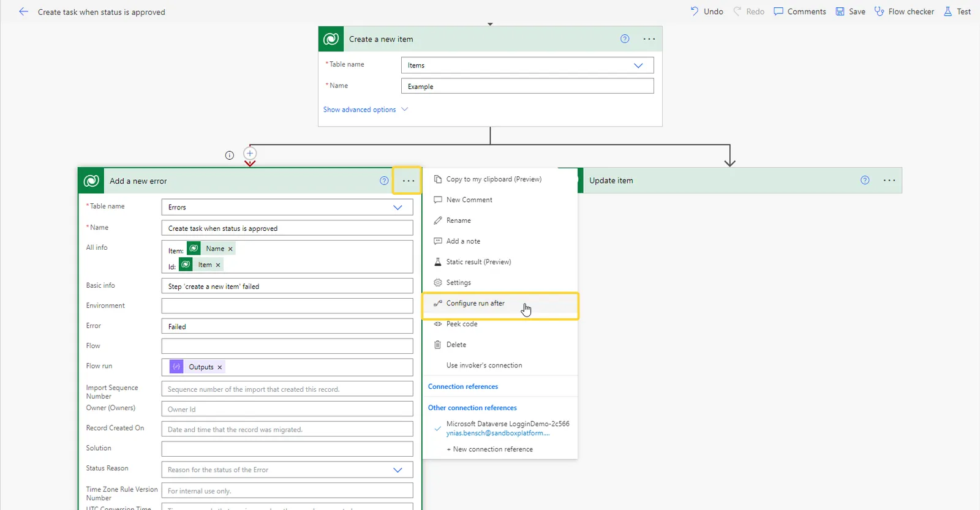The height and width of the screenshot is (510, 980).
Task: Select Copy to my clipboard (Preview)
Action: [x=500, y=179]
